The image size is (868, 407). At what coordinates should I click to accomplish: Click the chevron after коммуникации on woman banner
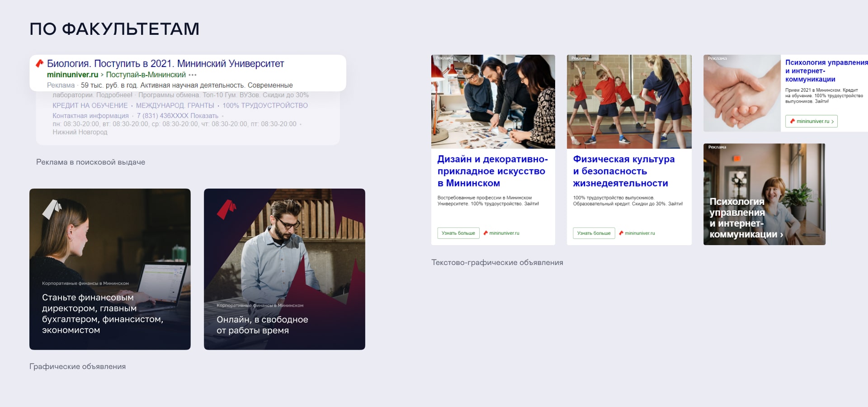781,235
